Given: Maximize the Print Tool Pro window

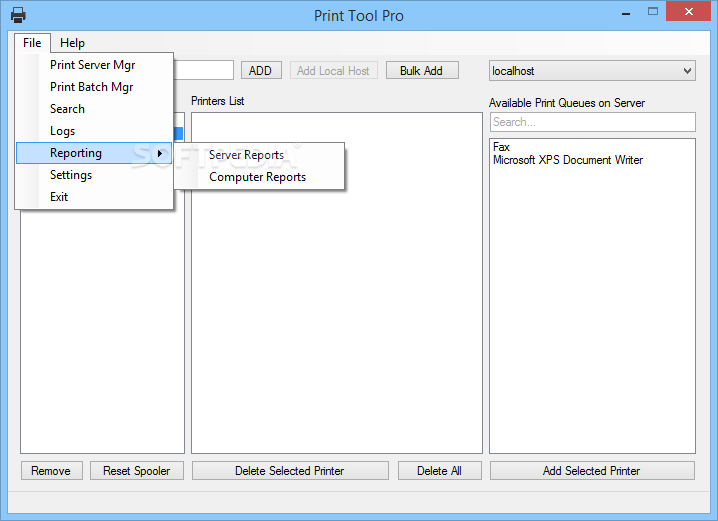Looking at the screenshot, I should pos(653,12).
